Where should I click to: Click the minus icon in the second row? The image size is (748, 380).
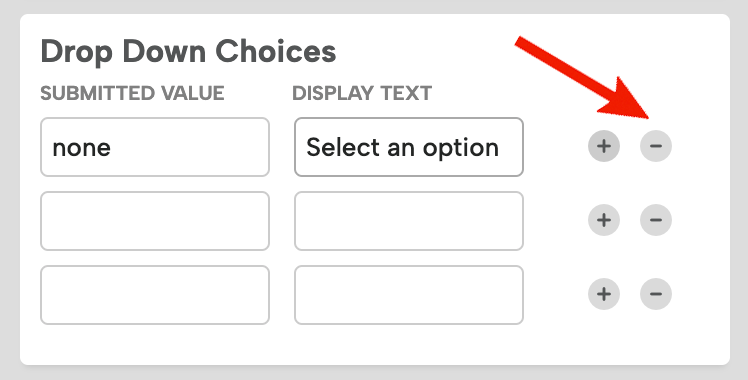[655, 220]
